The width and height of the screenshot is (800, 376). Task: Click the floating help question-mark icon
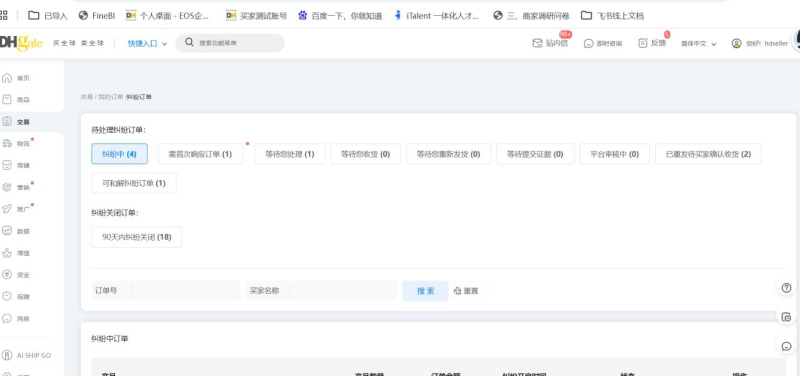pyautogui.click(x=786, y=288)
